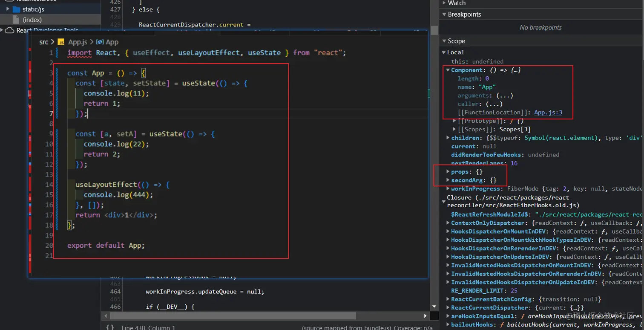
Task: Expand InvalidNestedHooksDispatcherOnRerenderInDEV
Action: click(448, 274)
